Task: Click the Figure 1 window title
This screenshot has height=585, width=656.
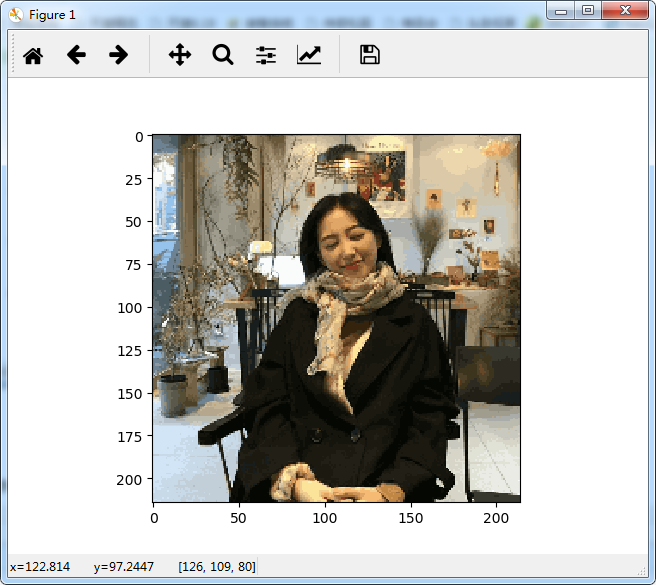Action: tap(52, 15)
